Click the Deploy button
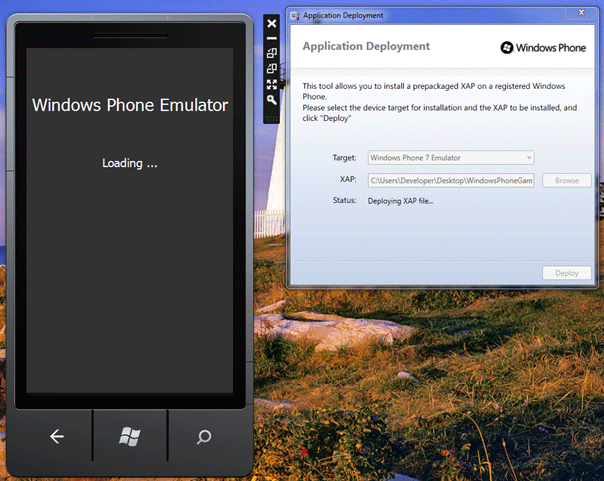The width and height of the screenshot is (604, 481). [567, 273]
